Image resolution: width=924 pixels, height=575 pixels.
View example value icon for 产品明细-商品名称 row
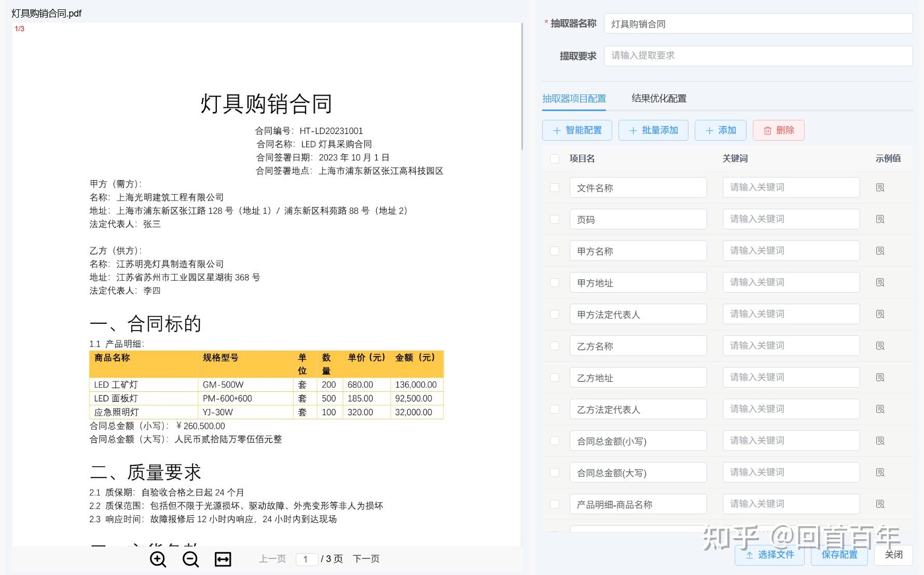tap(880, 504)
